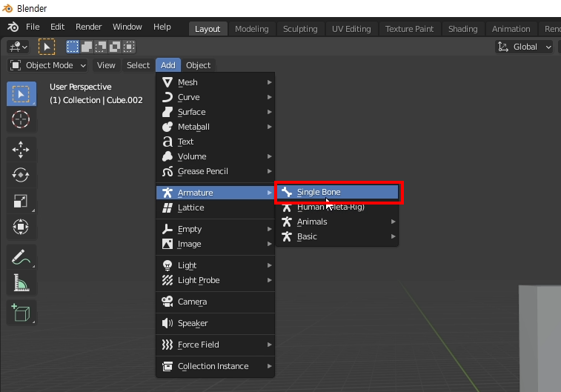Viewport: 561px width, 392px height.
Task: Switch to the Texture Paint workspace tab
Action: point(409,29)
